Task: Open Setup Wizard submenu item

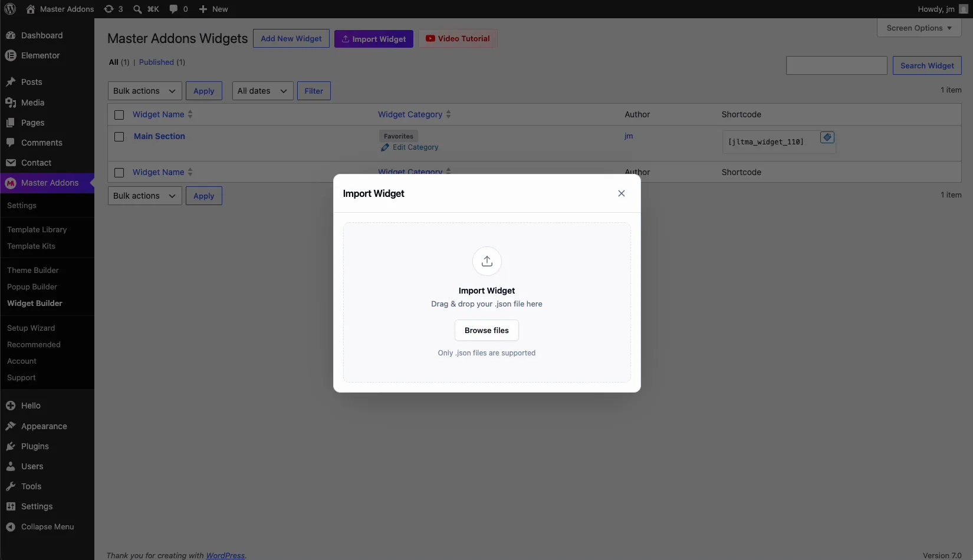Action: coord(31,328)
